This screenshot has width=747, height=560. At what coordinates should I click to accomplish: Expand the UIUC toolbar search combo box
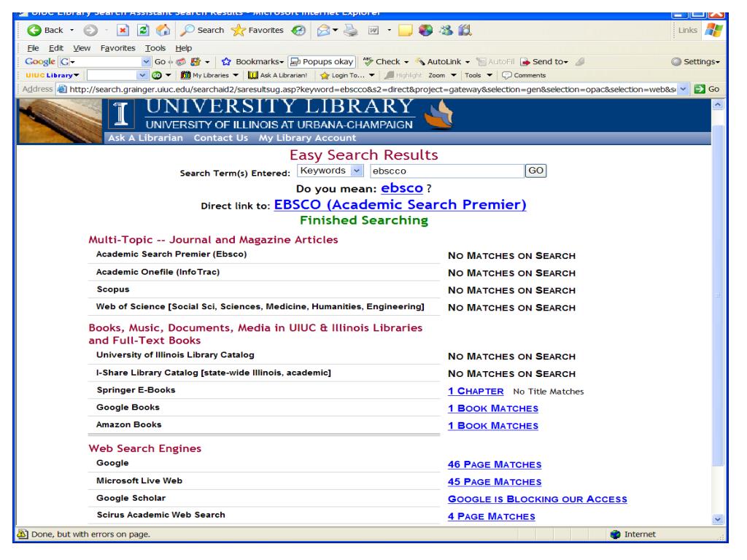point(142,75)
